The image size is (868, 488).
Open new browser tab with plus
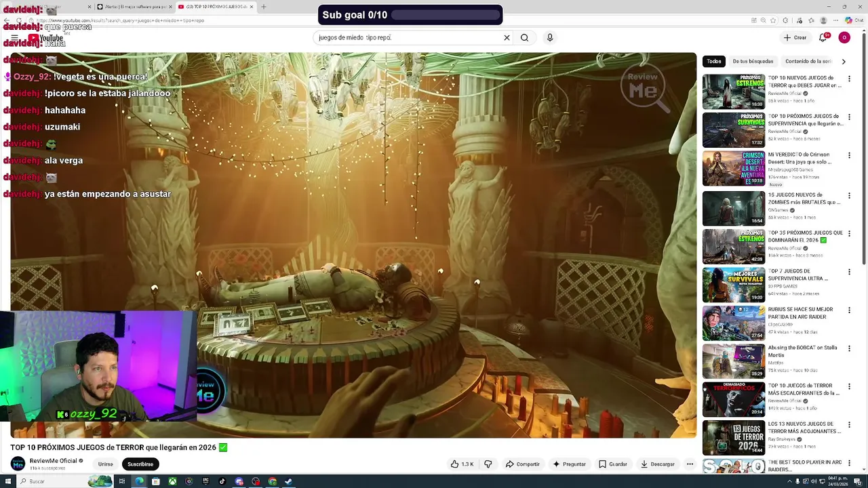click(x=264, y=7)
